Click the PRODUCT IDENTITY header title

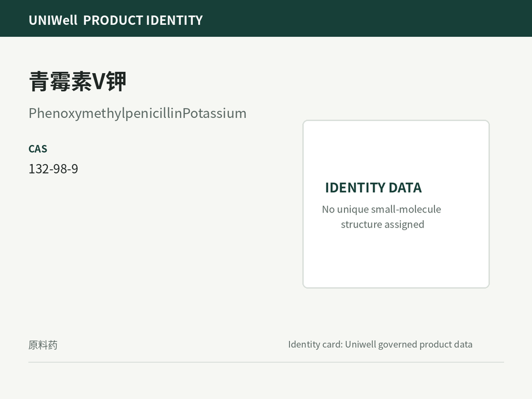pos(143,20)
